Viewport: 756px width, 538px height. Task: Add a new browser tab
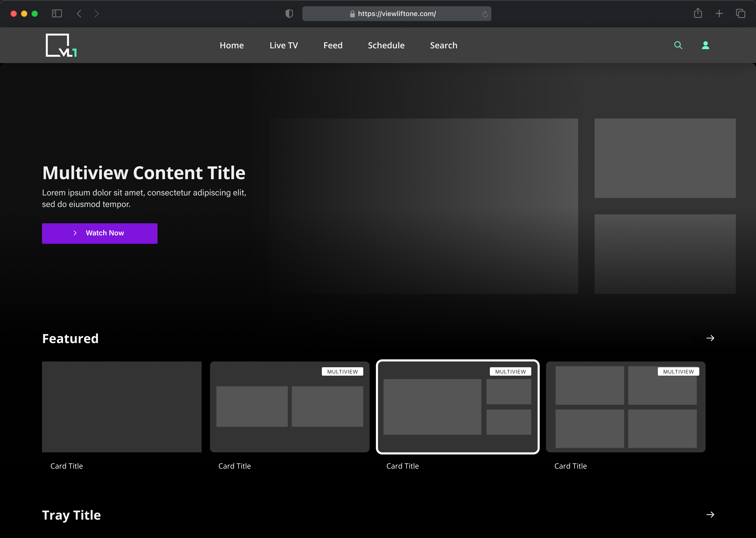coord(719,14)
